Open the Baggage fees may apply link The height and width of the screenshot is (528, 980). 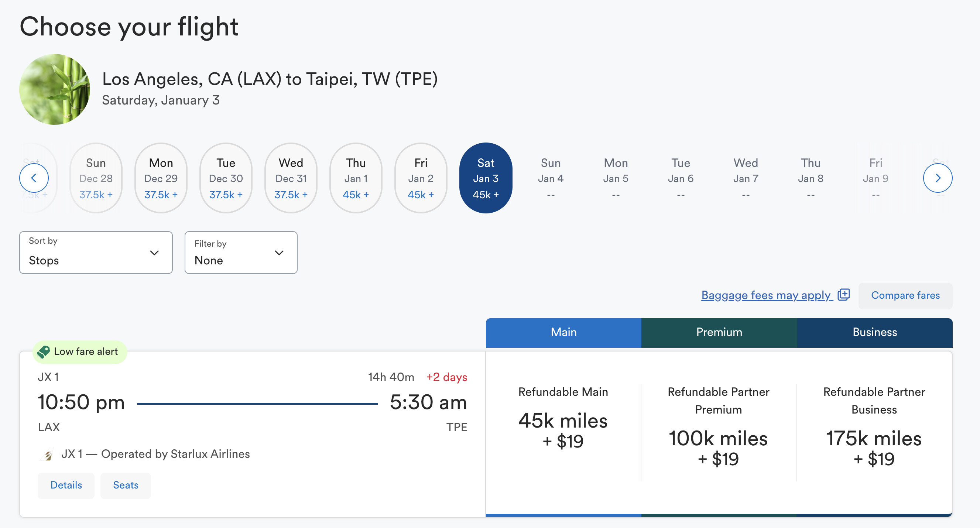tap(766, 295)
